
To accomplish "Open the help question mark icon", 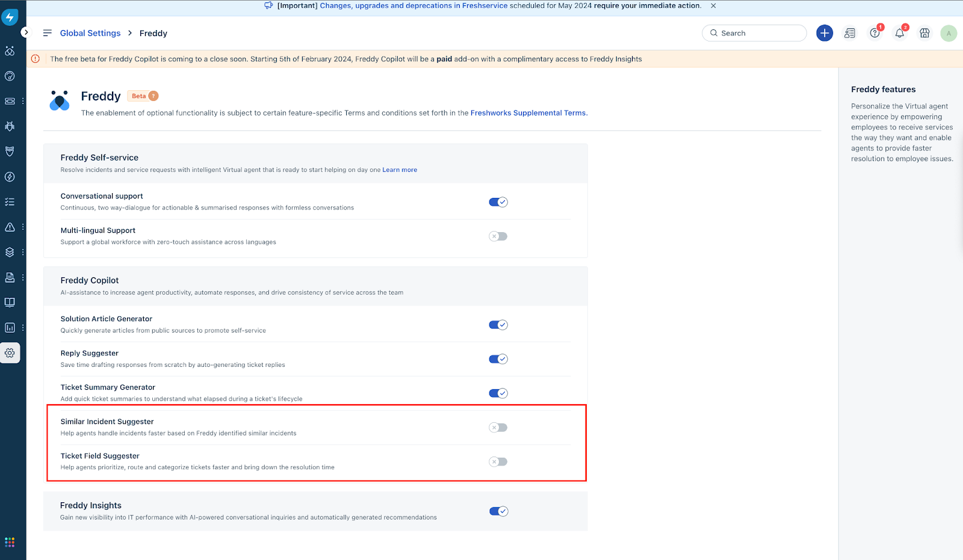I will 875,33.
